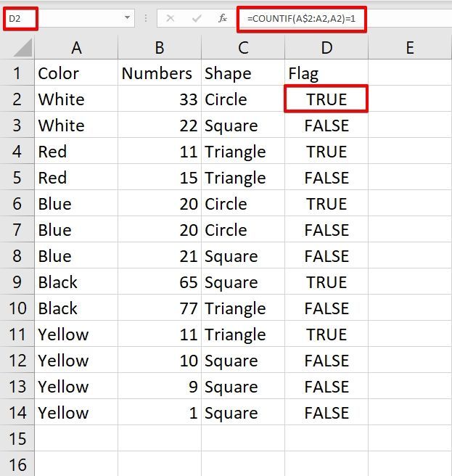Viewport: 452px width, 476px height.
Task: Select column B header
Action: (x=160, y=48)
